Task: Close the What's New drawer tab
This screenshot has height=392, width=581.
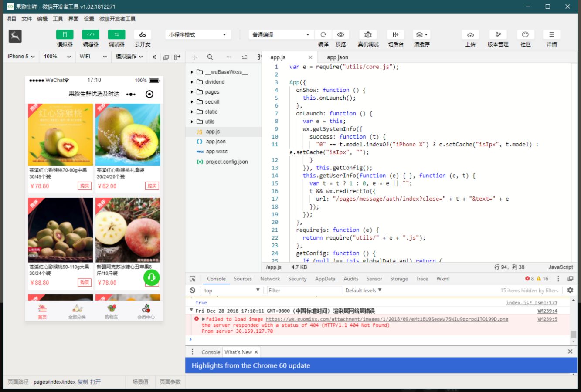Action: click(256, 352)
